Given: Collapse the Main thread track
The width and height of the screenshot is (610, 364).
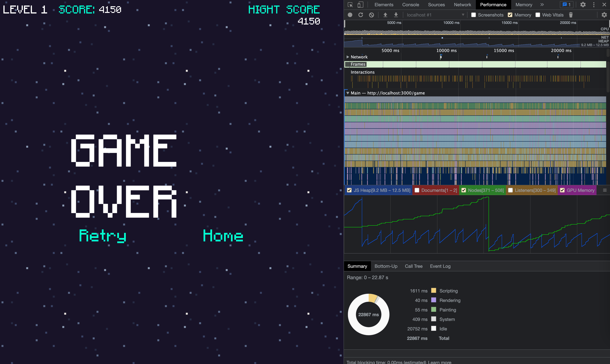Looking at the screenshot, I should point(348,93).
